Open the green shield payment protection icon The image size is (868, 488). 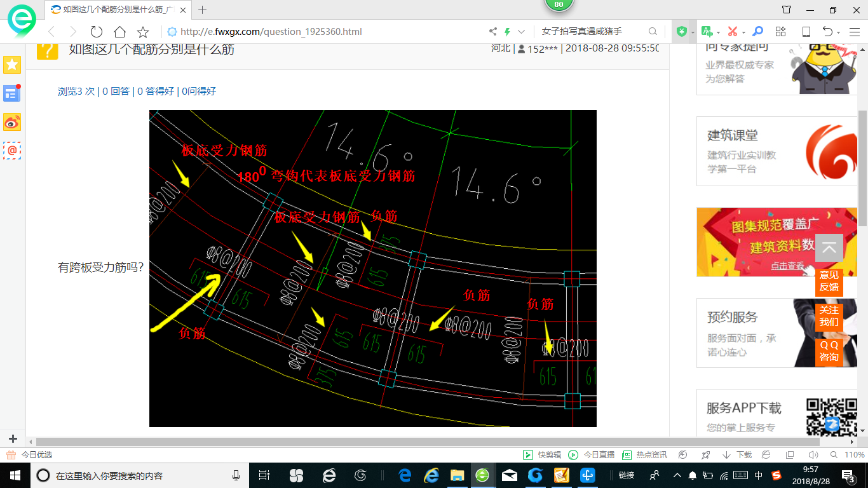pyautogui.click(x=682, y=32)
